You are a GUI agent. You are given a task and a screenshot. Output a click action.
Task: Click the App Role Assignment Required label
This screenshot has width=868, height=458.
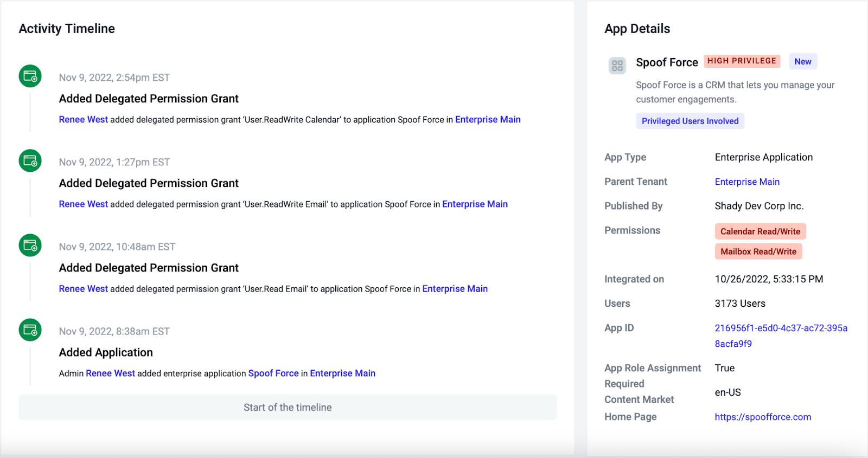653,376
